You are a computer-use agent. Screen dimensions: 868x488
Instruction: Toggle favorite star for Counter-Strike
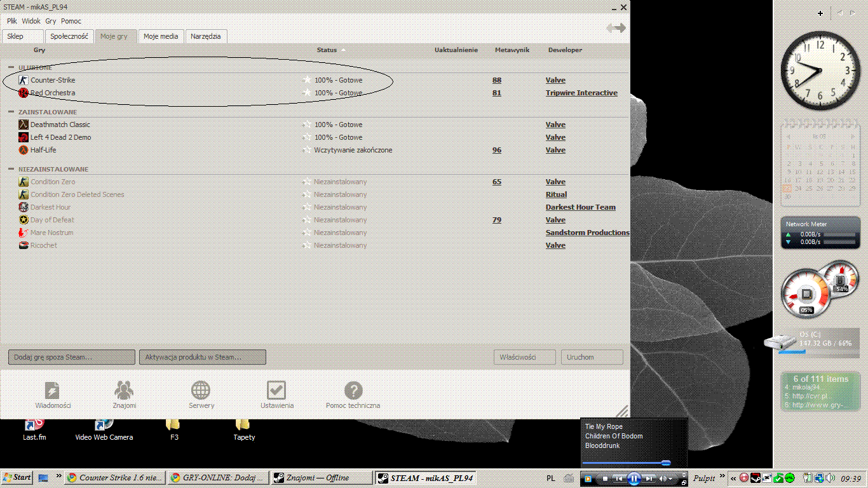coord(307,80)
